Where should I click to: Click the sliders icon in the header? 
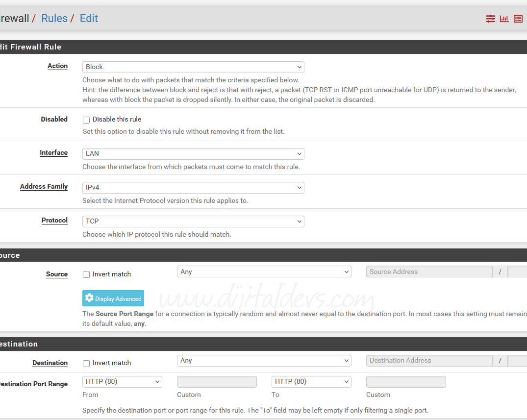pos(490,19)
